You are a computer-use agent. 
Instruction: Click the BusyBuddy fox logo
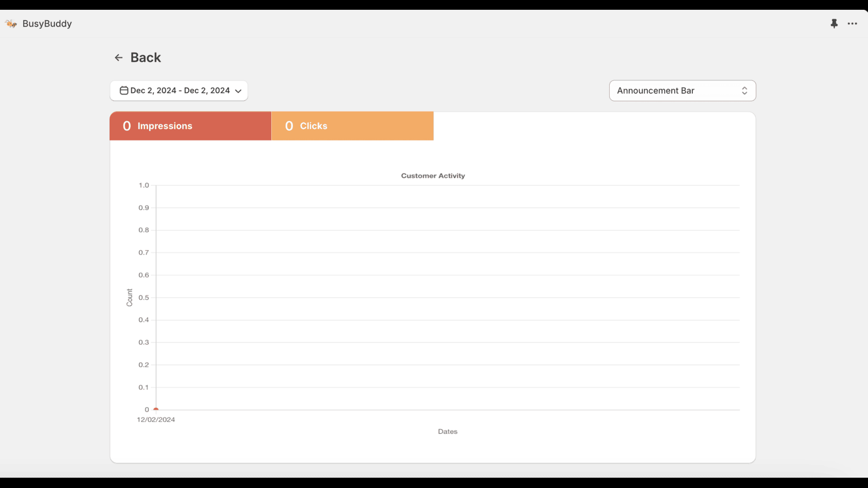[11, 23]
